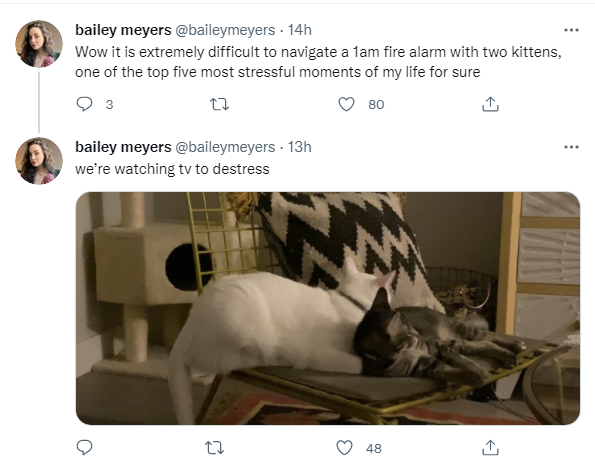Like the tweet with 80 likes
Viewport: 595px width, 467px height.
346,104
